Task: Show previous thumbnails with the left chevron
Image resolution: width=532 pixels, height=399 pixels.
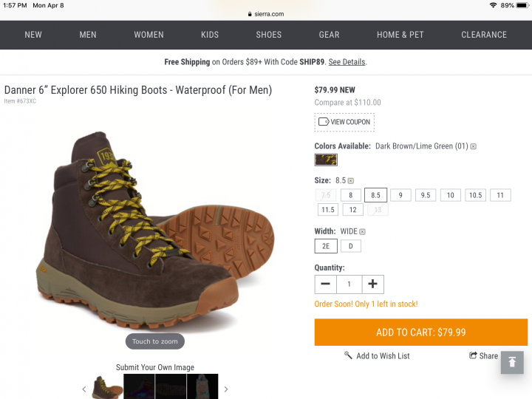Action: (x=84, y=389)
